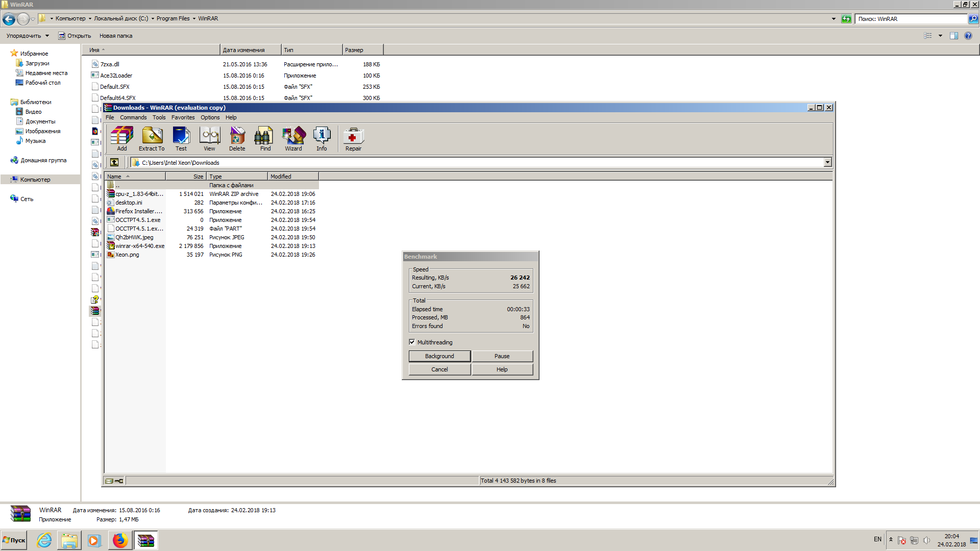The height and width of the screenshot is (551, 980).
Task: Click the EN language indicator
Action: click(877, 539)
